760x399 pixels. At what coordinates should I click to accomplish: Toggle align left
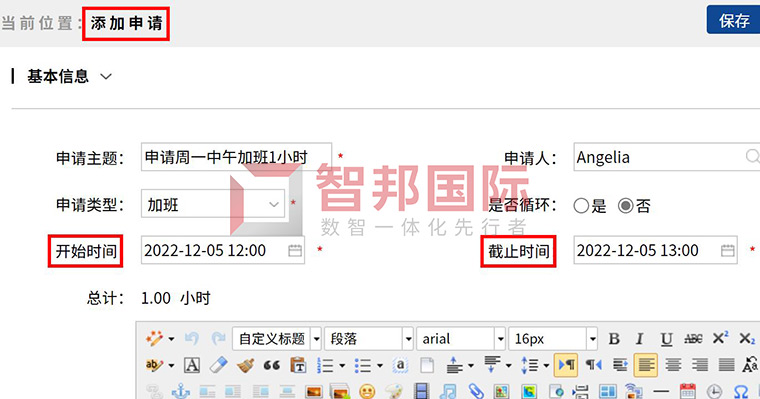pos(646,365)
